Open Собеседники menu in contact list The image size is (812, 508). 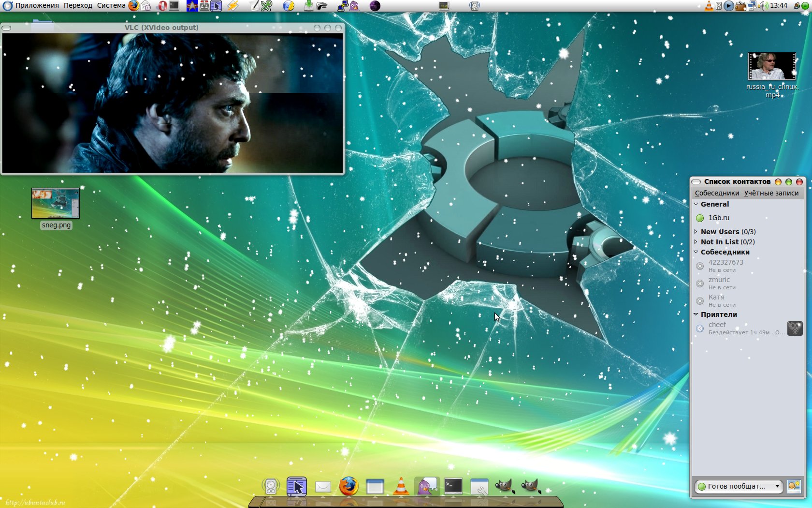coord(717,193)
